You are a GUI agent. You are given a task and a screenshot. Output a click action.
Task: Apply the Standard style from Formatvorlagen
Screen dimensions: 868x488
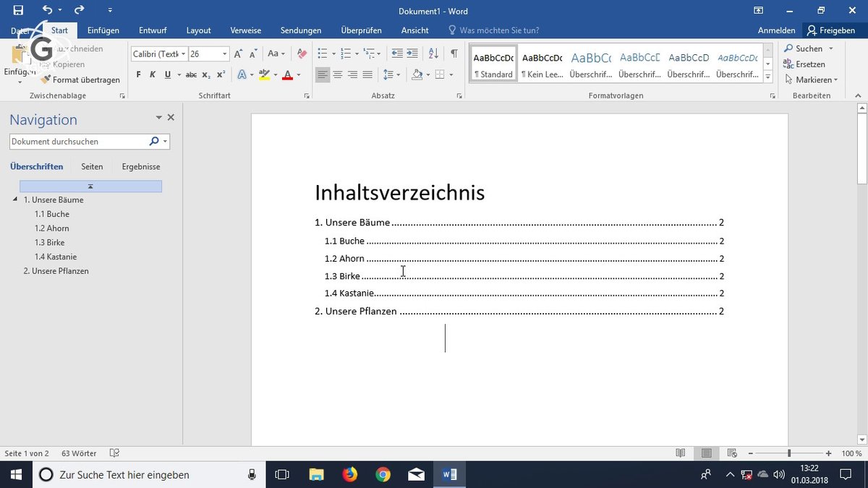[x=493, y=62]
